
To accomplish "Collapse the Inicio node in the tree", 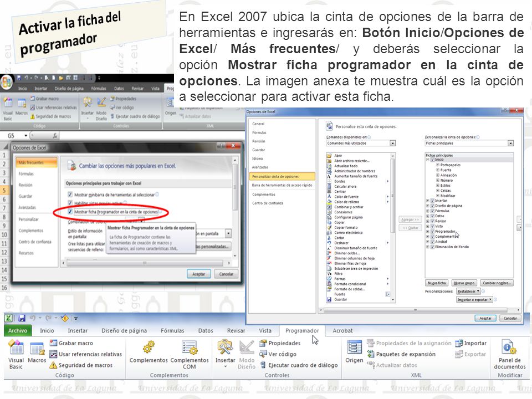I will (427, 160).
